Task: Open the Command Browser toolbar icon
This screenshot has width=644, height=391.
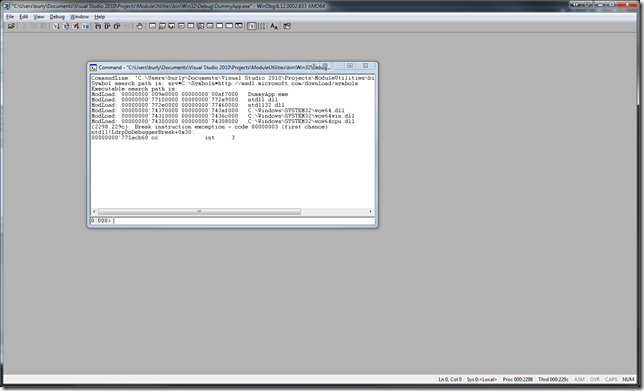Action: click(x=239, y=26)
